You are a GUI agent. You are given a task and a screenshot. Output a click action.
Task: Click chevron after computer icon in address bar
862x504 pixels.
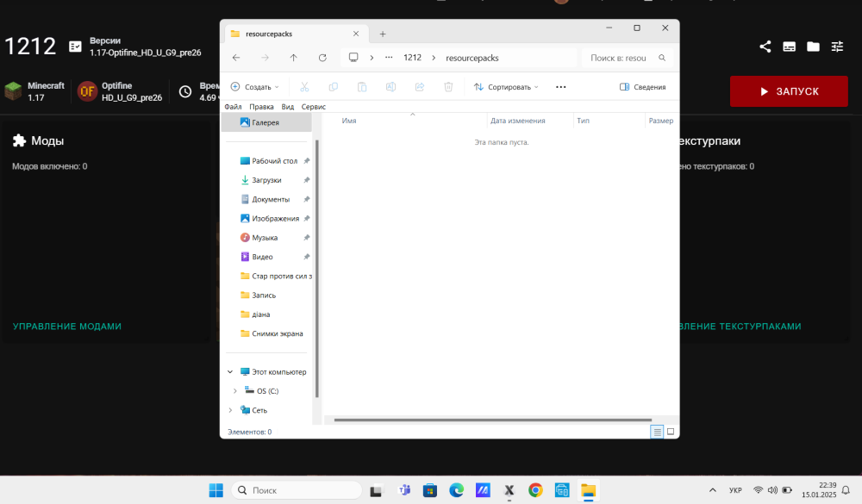pos(372,58)
